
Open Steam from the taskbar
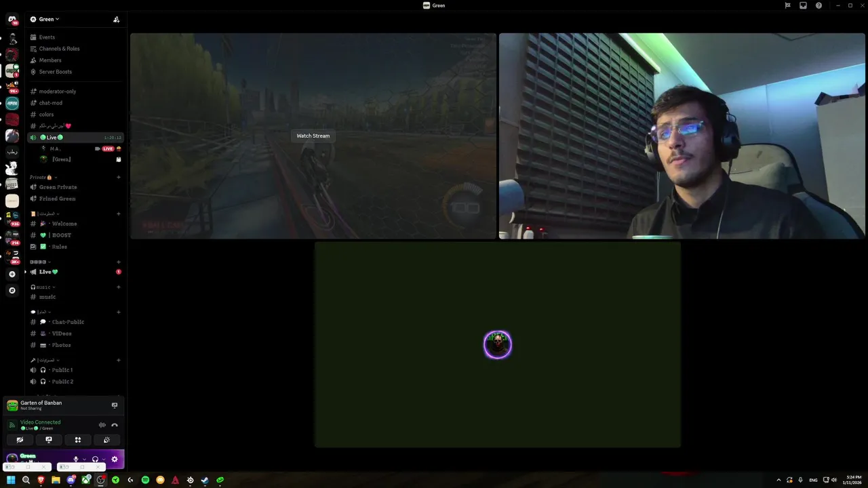[205, 480]
